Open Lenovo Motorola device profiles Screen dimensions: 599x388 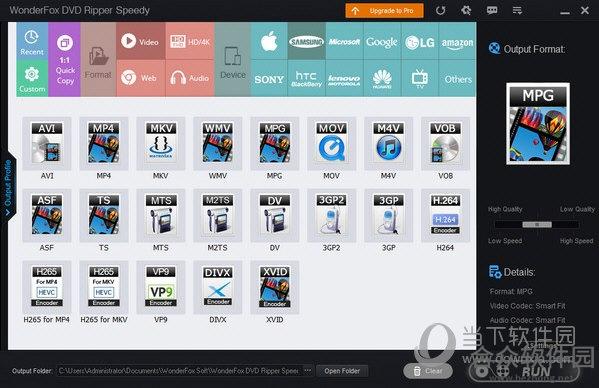click(345, 79)
